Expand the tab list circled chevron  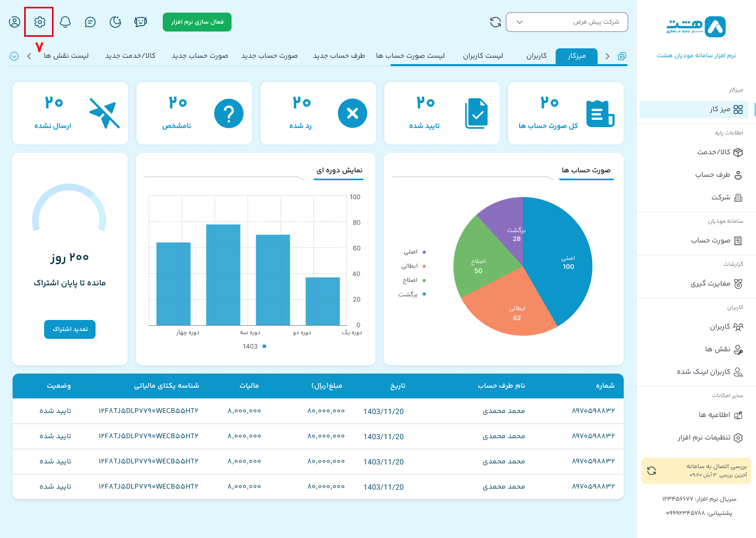point(14,56)
